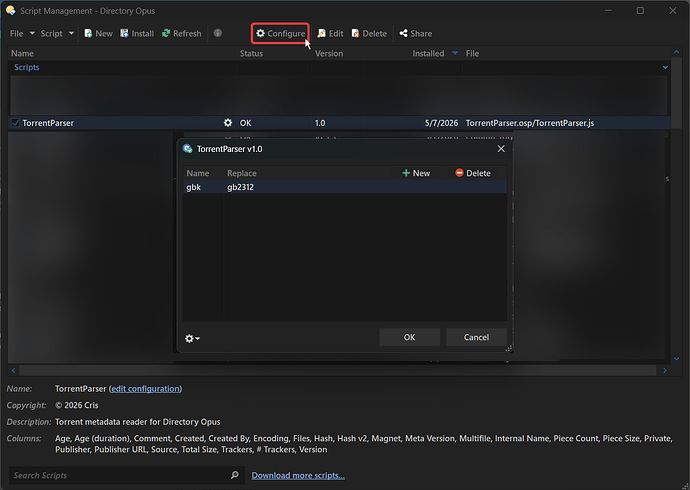Open the File menu dropdown

pos(22,33)
